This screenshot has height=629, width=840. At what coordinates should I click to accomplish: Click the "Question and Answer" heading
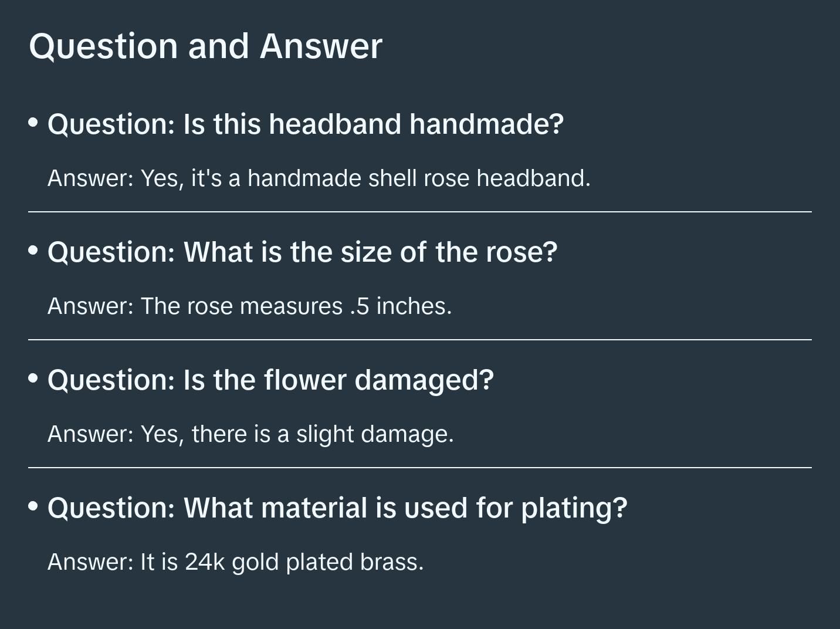[x=205, y=46]
